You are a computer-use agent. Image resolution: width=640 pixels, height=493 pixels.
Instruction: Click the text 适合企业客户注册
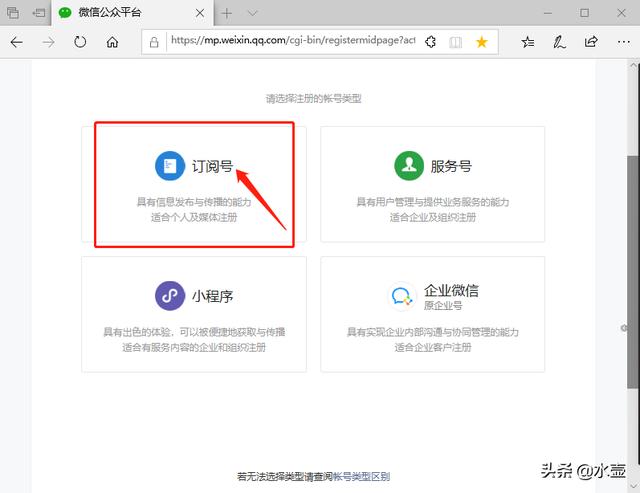(x=433, y=347)
